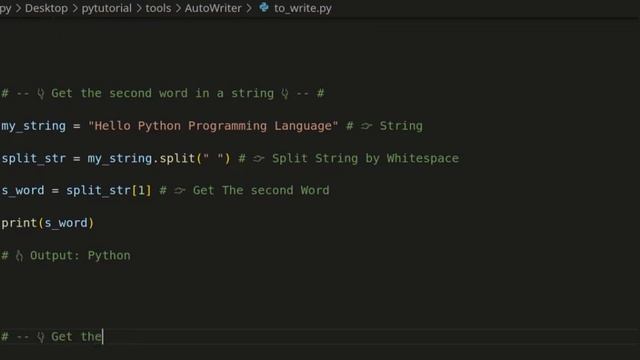Select the pytutorial breadcrumb segment
Screen dimensions: 640x360
pos(107,8)
